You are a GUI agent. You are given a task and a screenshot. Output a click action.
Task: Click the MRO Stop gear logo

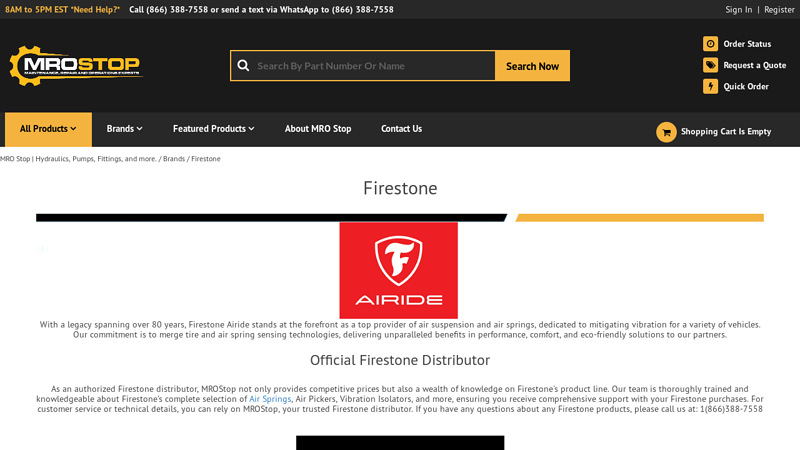point(76,65)
